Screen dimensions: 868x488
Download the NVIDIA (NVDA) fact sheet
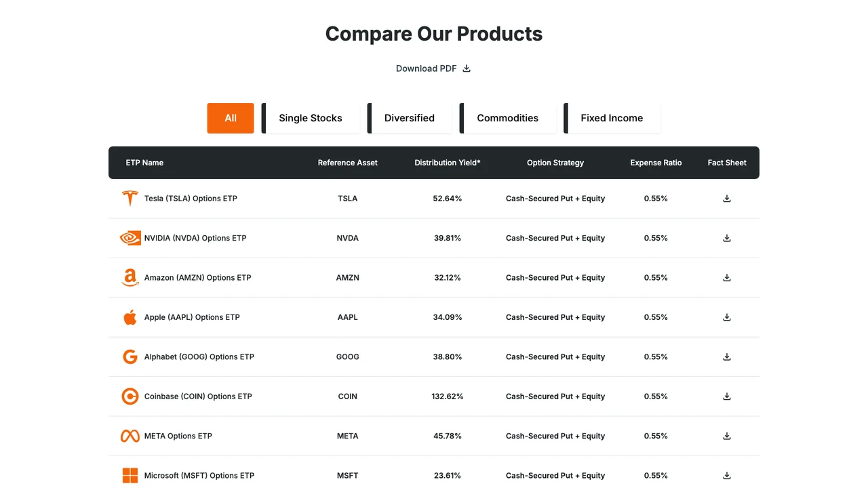click(727, 238)
